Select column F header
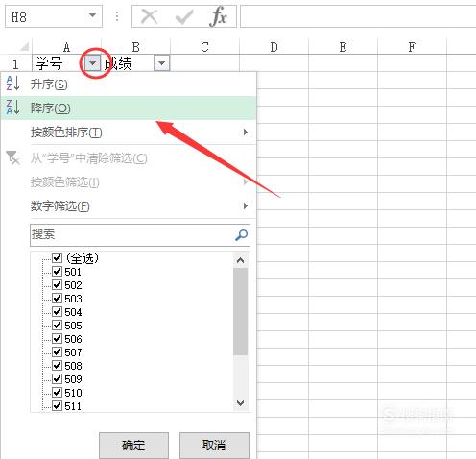Viewport: 476px width, 459px height. pyautogui.click(x=412, y=47)
